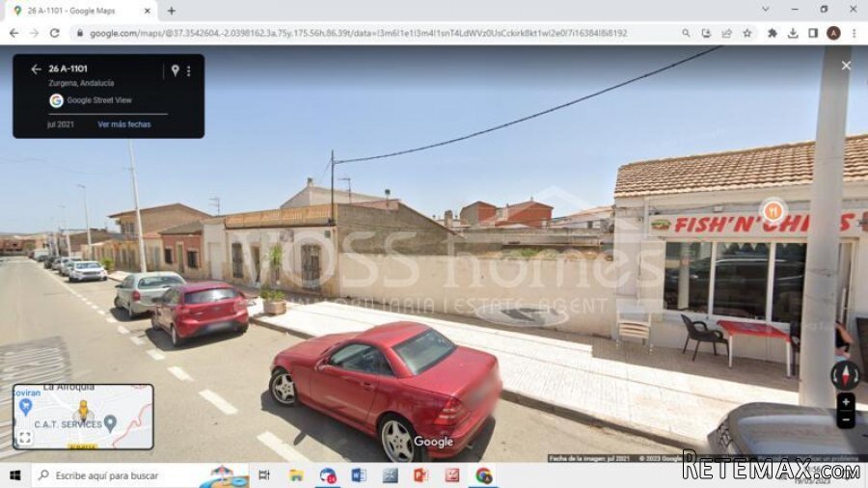Open a new browser tab
This screenshot has height=488, width=868.
point(172,11)
